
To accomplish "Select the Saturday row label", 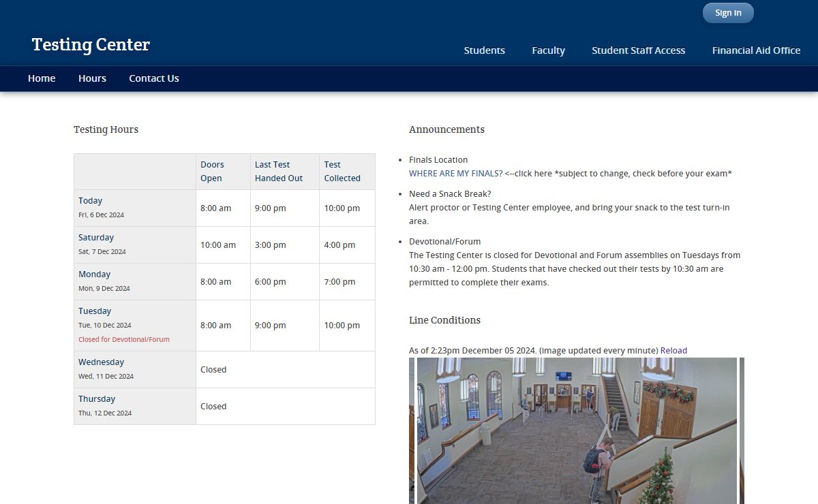I will pyautogui.click(x=96, y=238).
